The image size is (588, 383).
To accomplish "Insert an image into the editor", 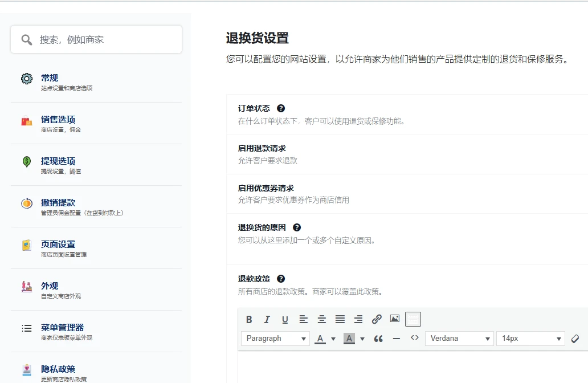I will pyautogui.click(x=394, y=319).
